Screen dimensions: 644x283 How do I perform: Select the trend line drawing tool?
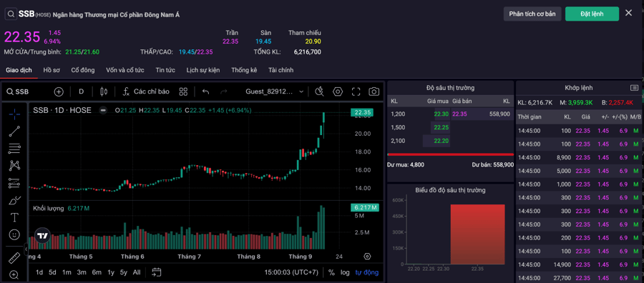pyautogui.click(x=14, y=131)
